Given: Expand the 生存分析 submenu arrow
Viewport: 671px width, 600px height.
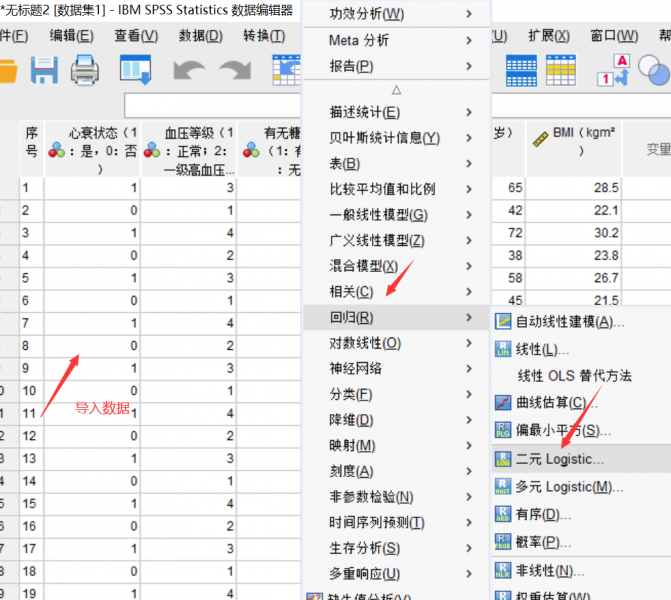Looking at the screenshot, I should click(x=469, y=548).
